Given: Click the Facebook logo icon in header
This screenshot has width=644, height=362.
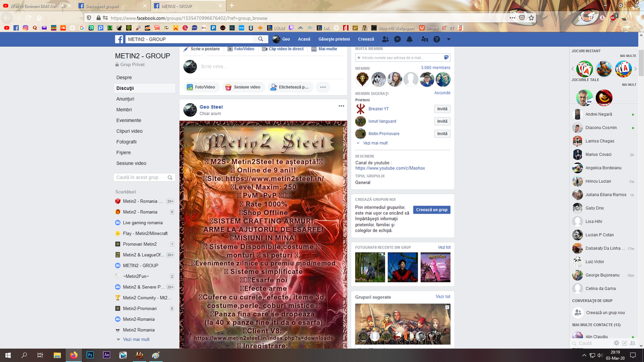Looking at the screenshot, I should point(119,39).
